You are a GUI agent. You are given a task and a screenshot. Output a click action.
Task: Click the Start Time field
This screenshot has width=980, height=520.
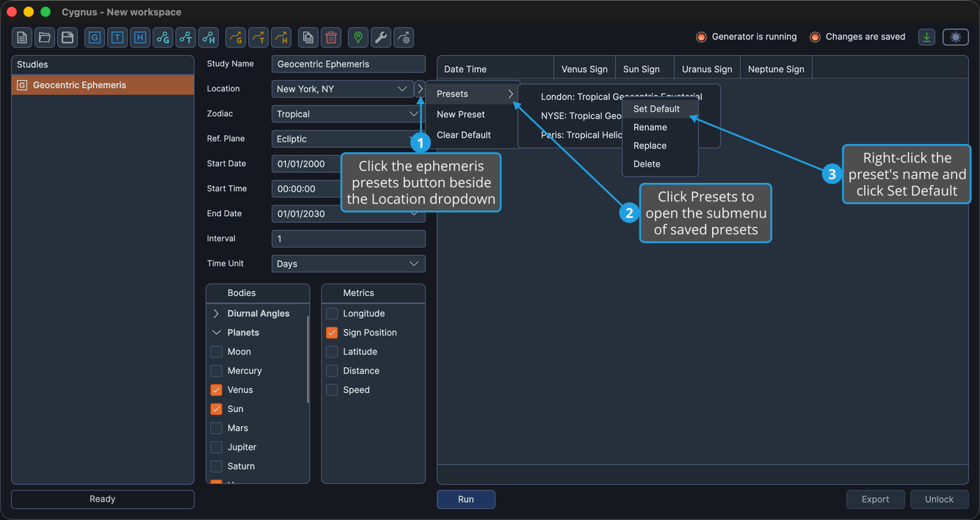(349, 189)
